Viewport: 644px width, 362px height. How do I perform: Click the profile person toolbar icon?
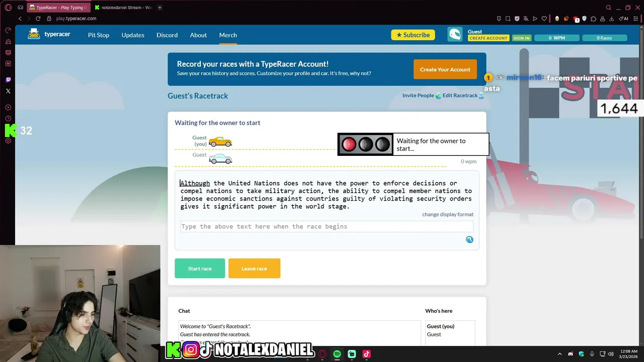(603, 19)
